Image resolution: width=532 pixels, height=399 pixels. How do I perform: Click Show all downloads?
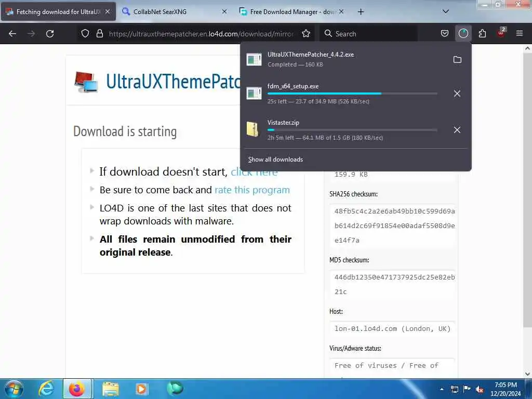click(x=275, y=159)
